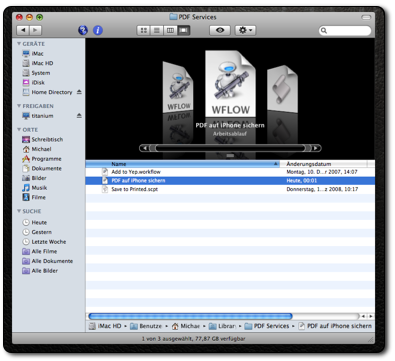Go to Benutzer in the path bar
The width and height of the screenshot is (395, 361).
(x=146, y=326)
